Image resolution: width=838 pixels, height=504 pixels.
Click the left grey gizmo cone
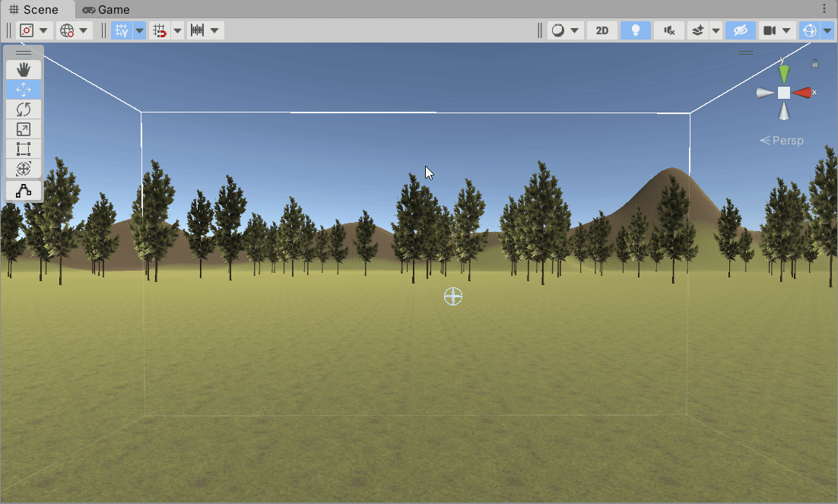(x=765, y=93)
